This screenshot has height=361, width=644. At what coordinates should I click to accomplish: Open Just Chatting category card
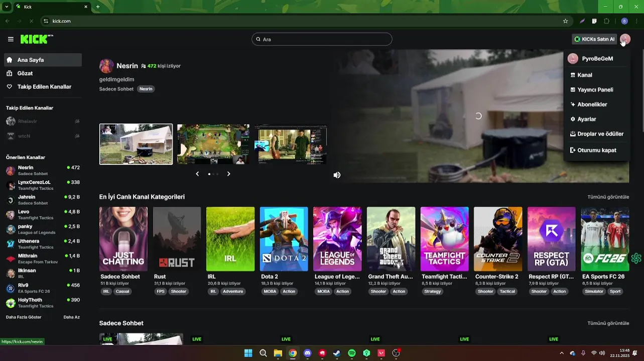pyautogui.click(x=123, y=239)
